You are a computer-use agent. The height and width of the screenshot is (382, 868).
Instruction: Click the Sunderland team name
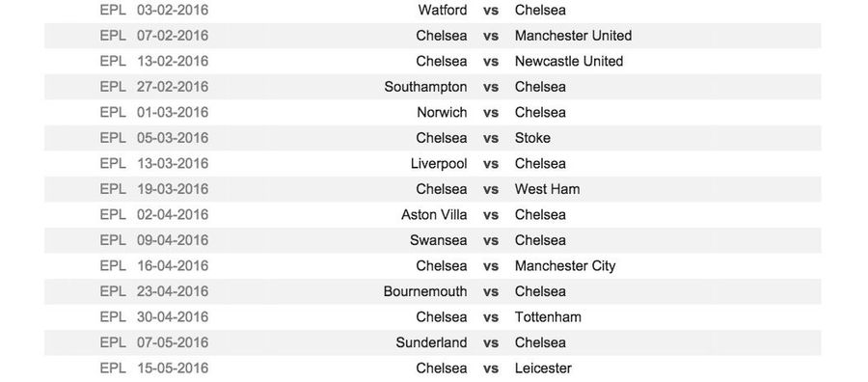coord(431,342)
